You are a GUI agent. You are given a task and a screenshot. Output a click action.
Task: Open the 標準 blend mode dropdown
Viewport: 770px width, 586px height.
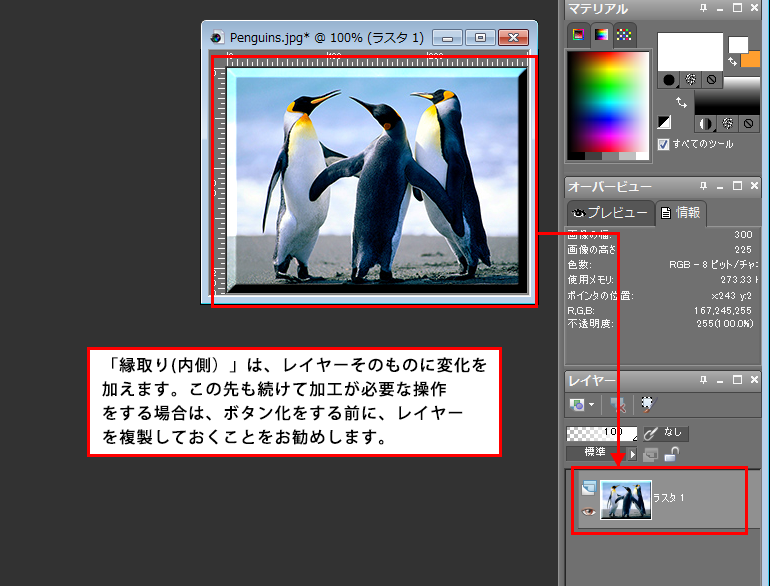point(596,453)
